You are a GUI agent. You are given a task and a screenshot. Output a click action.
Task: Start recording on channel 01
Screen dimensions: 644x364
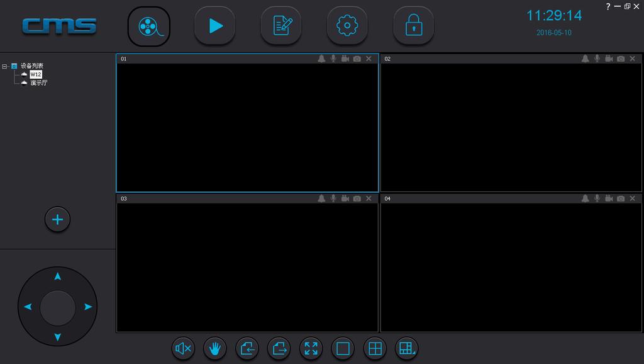(345, 59)
